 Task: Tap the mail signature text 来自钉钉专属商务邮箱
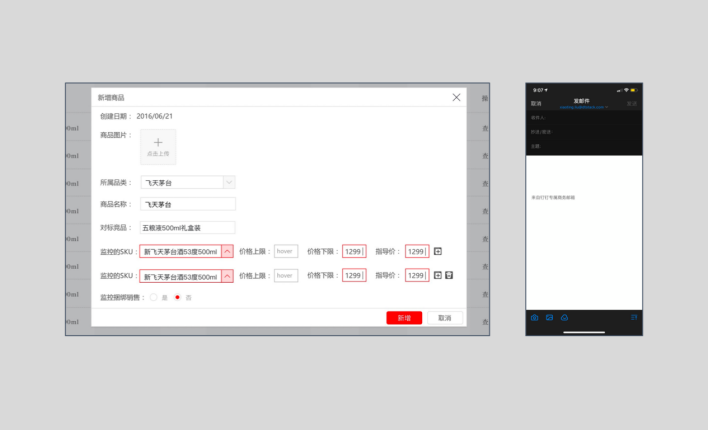click(x=553, y=197)
